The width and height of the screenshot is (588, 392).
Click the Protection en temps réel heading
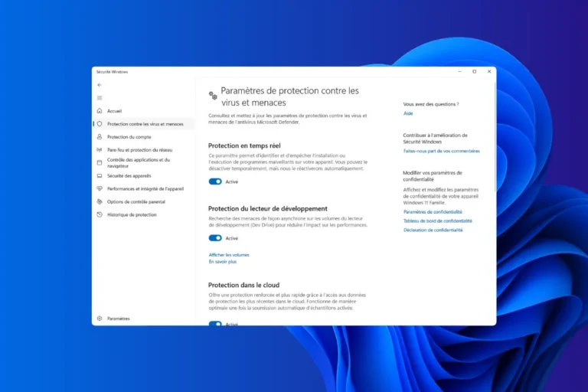pyautogui.click(x=244, y=145)
